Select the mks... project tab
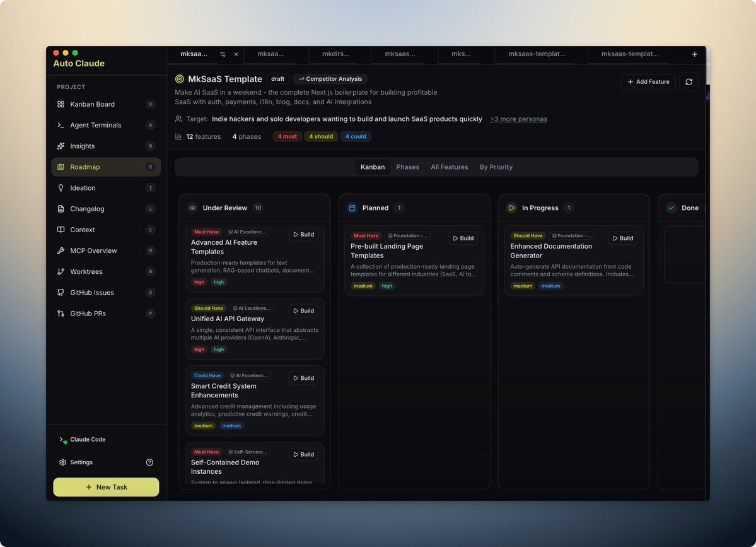The image size is (756, 547). (x=461, y=54)
